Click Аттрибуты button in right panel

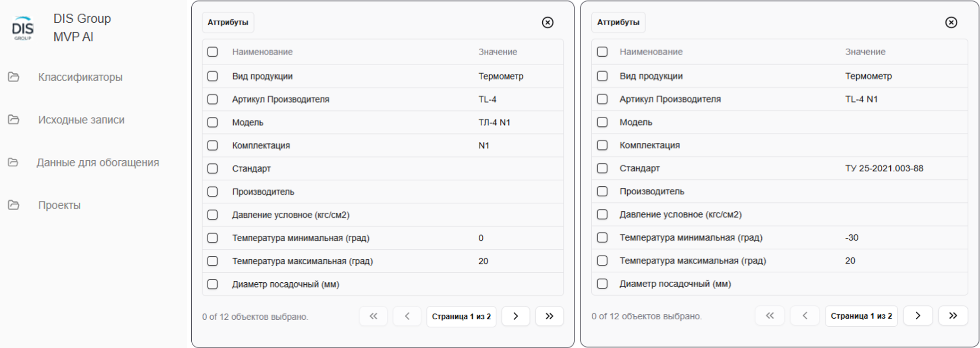[618, 22]
